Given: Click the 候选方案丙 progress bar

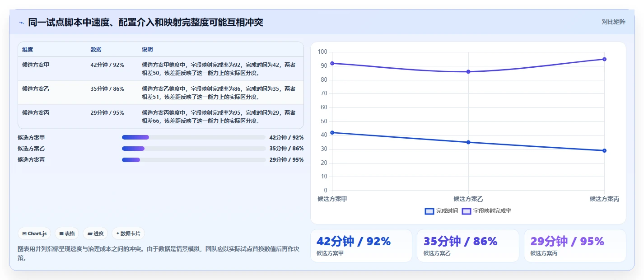Looking at the screenshot, I should click(x=194, y=160).
